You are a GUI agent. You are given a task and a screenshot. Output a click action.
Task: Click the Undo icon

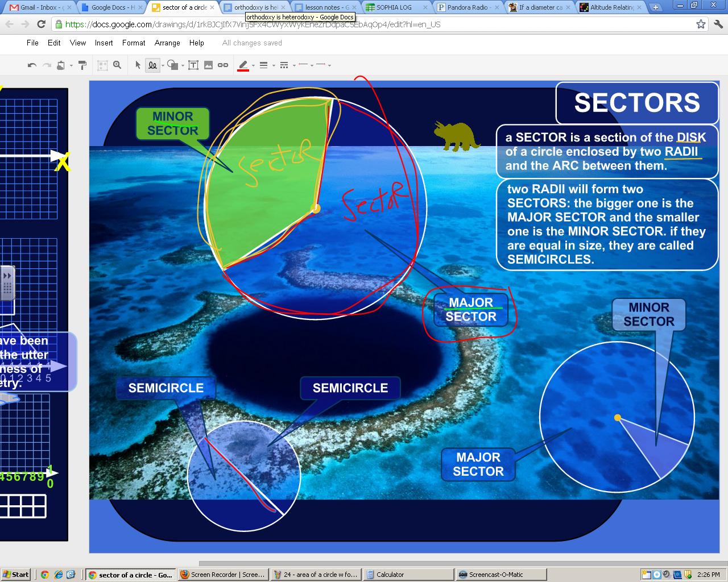point(32,65)
